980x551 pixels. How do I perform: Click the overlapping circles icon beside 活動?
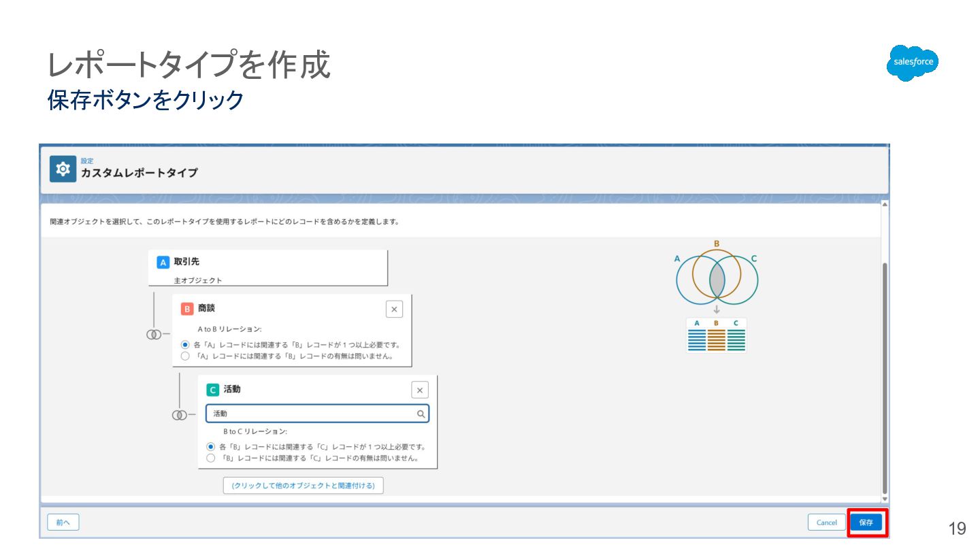click(x=179, y=415)
